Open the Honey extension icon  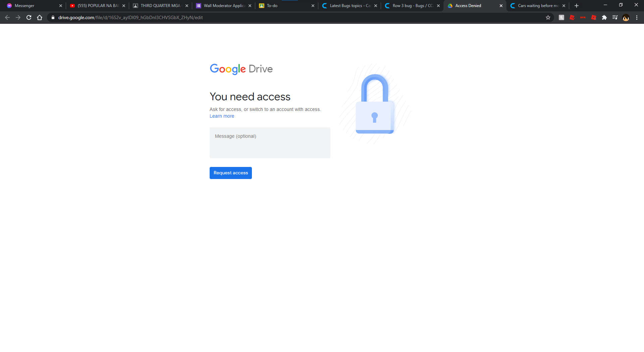(x=561, y=17)
